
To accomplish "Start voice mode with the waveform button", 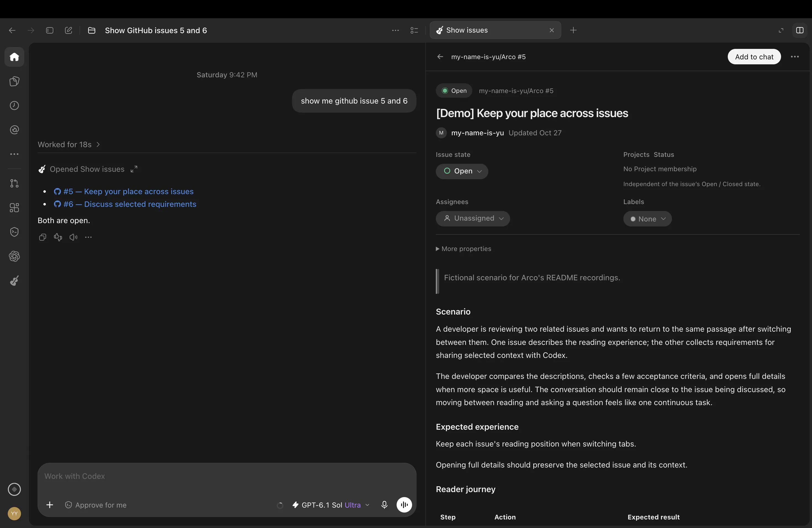I will click(404, 505).
